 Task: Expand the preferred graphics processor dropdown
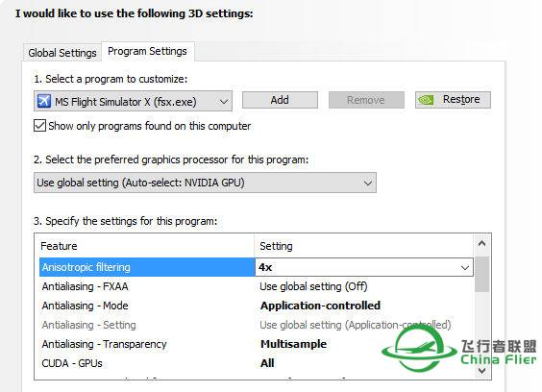[x=205, y=183]
